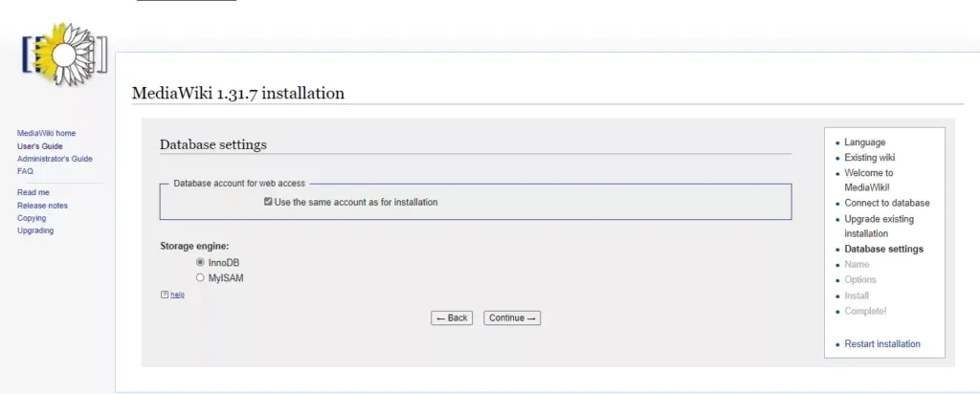980x394 pixels.
Task: Open the help link below storage engine
Action: (x=177, y=295)
